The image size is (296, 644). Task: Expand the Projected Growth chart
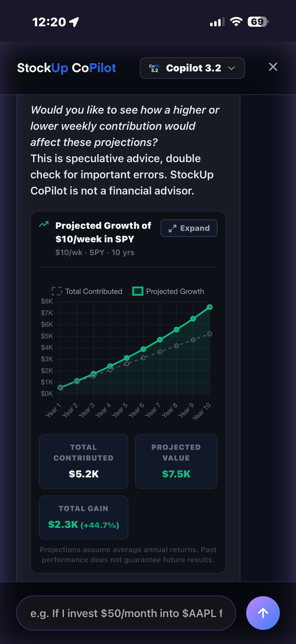pyautogui.click(x=189, y=228)
